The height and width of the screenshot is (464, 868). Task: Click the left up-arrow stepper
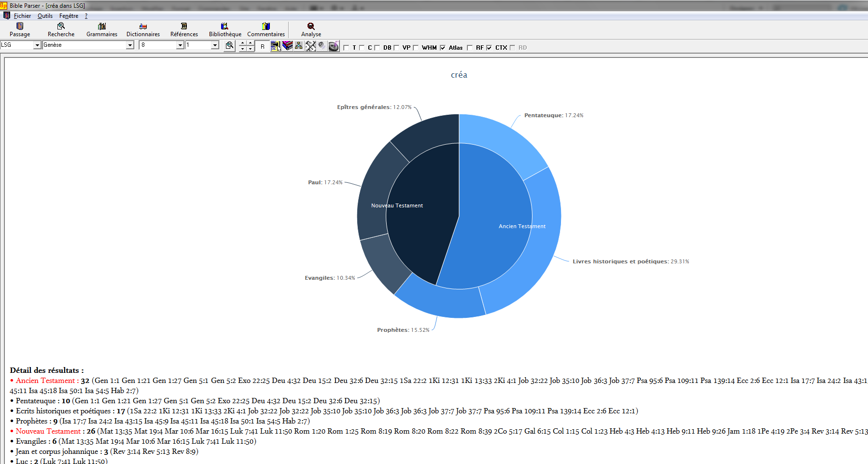[x=243, y=43]
